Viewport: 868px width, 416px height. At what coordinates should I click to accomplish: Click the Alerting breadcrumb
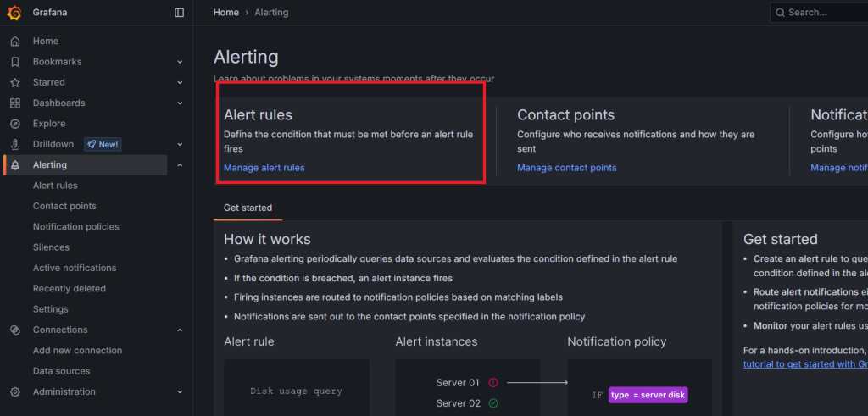click(271, 12)
